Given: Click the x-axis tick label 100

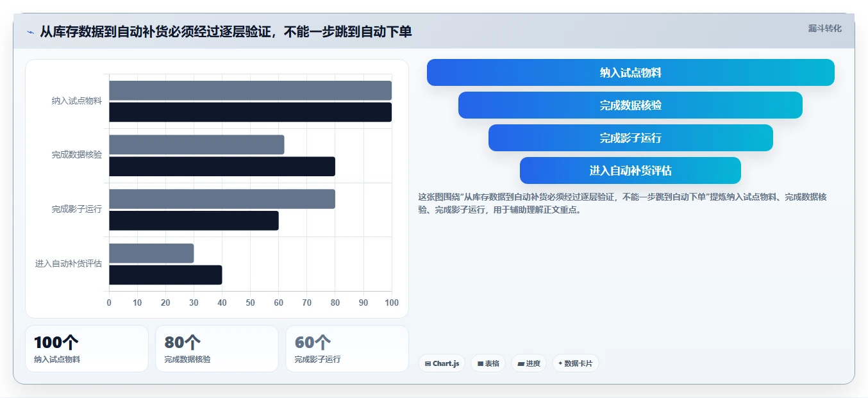Looking at the screenshot, I should pyautogui.click(x=391, y=303).
